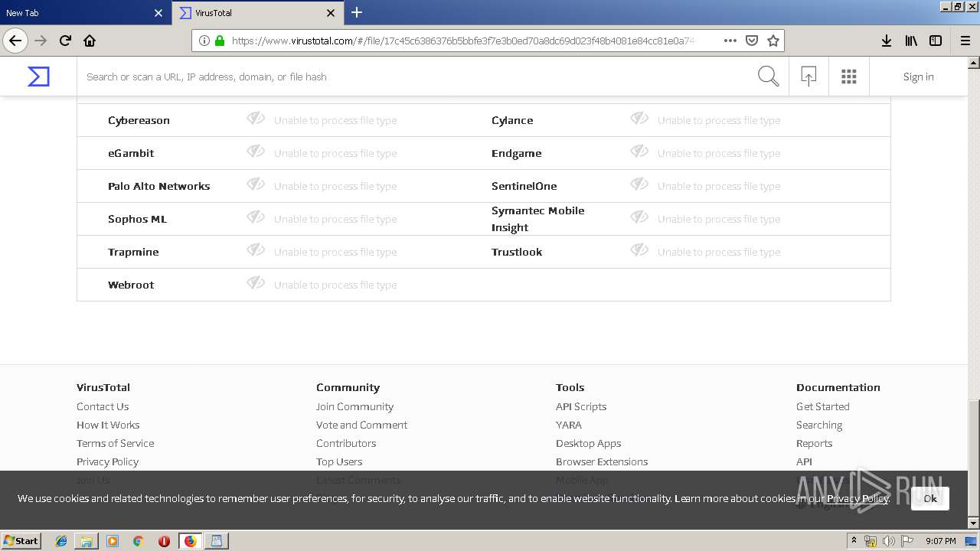Open Browser Extensions link
This screenshot has height=551, width=980.
pyautogui.click(x=602, y=461)
